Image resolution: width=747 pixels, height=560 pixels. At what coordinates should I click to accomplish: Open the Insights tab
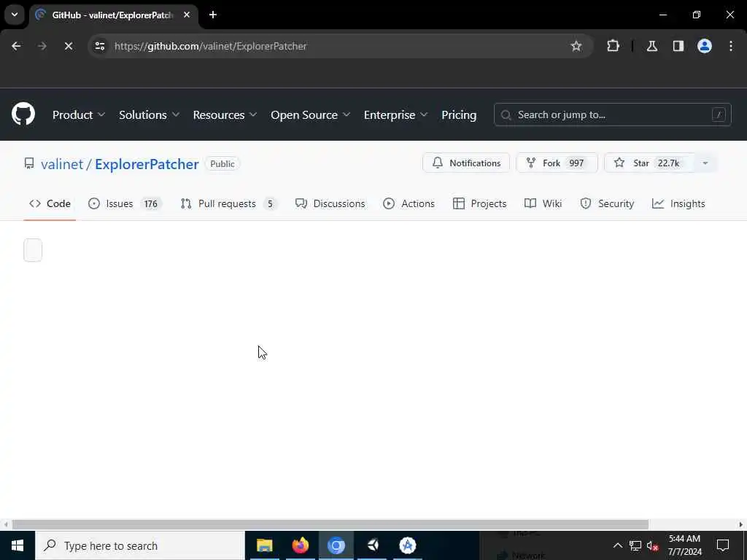(x=678, y=203)
